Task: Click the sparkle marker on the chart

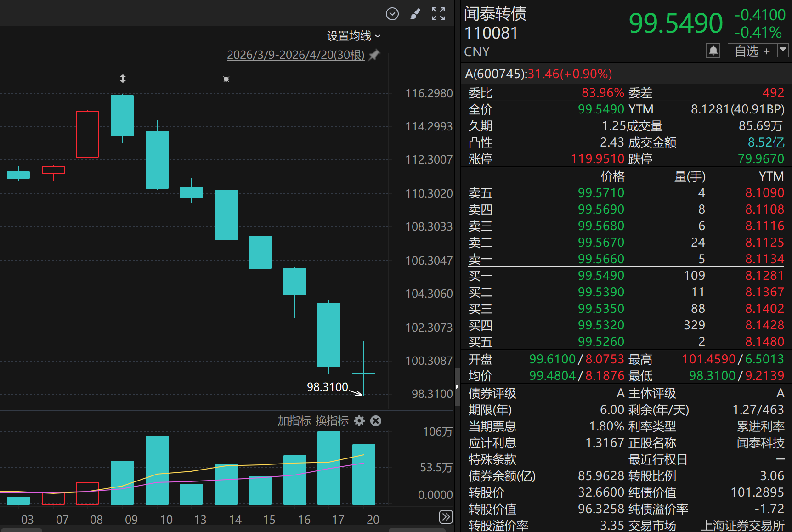Action: pos(226,79)
